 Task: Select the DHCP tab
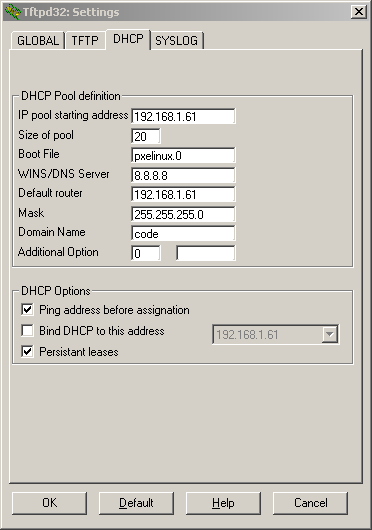coord(128,39)
